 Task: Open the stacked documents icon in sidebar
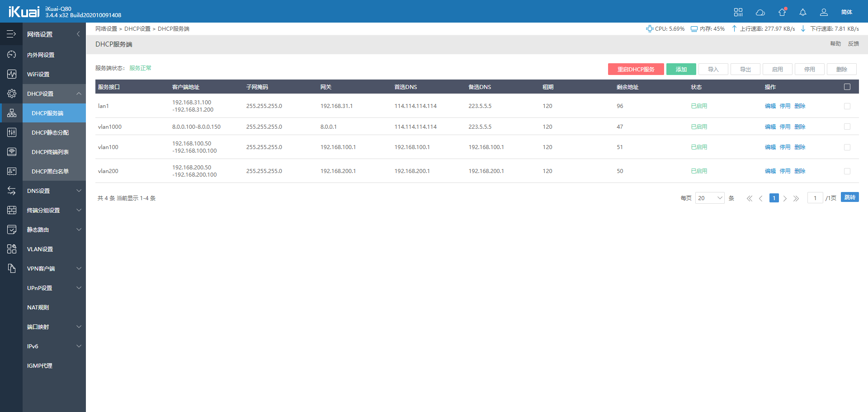coord(11,268)
